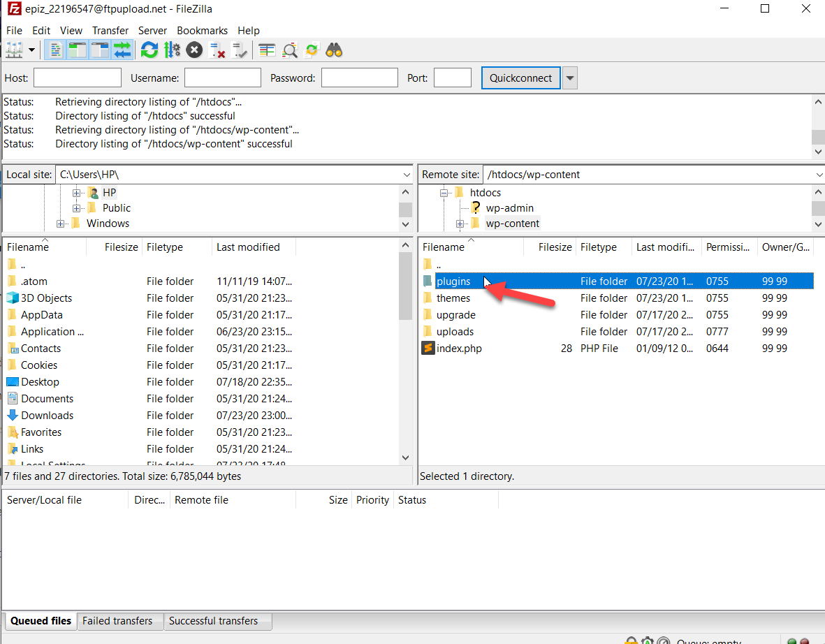Viewport: 825px width, 644px height.
Task: Toggle processing of the transfer queue
Action: point(172,50)
